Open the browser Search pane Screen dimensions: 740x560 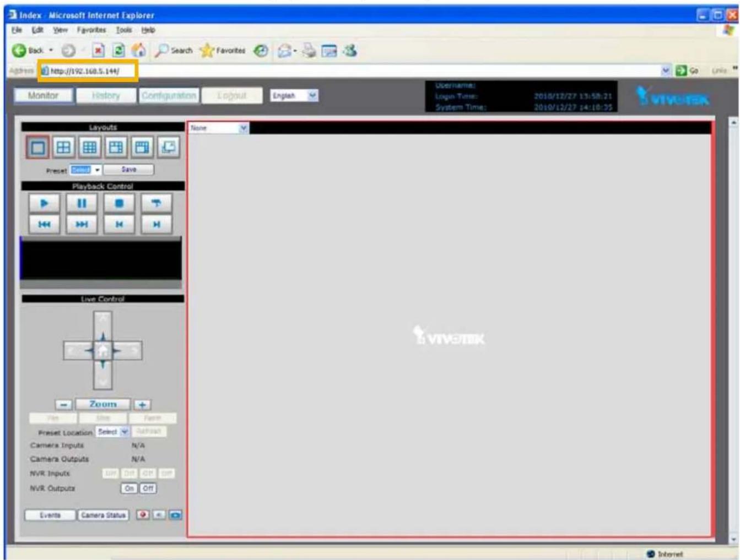click(174, 51)
